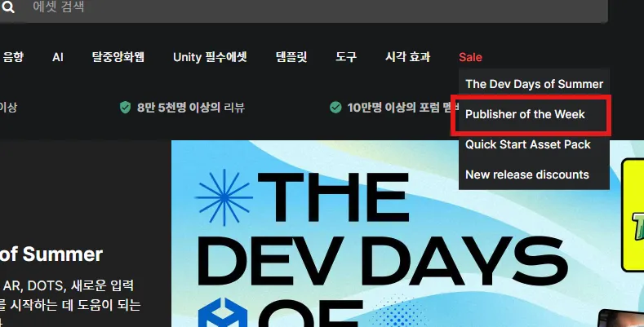644x327 pixels.
Task: Select the 탈중앙화웹 nav item
Action: 118,57
